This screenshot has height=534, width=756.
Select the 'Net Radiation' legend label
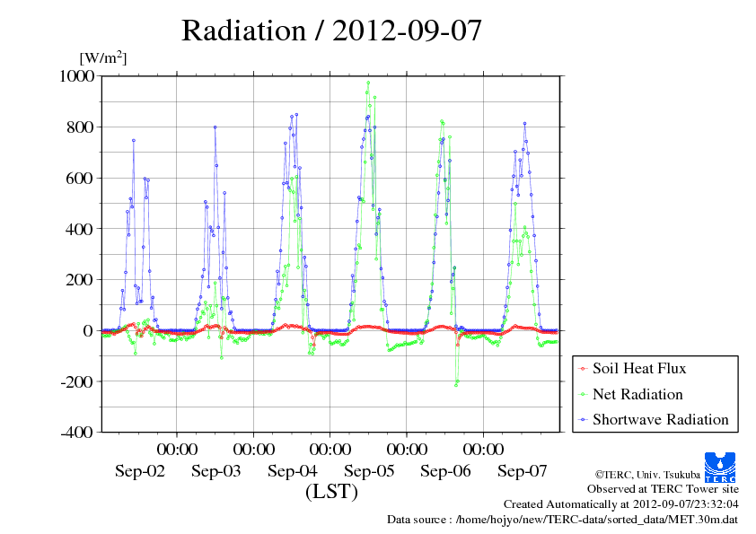(x=637, y=394)
